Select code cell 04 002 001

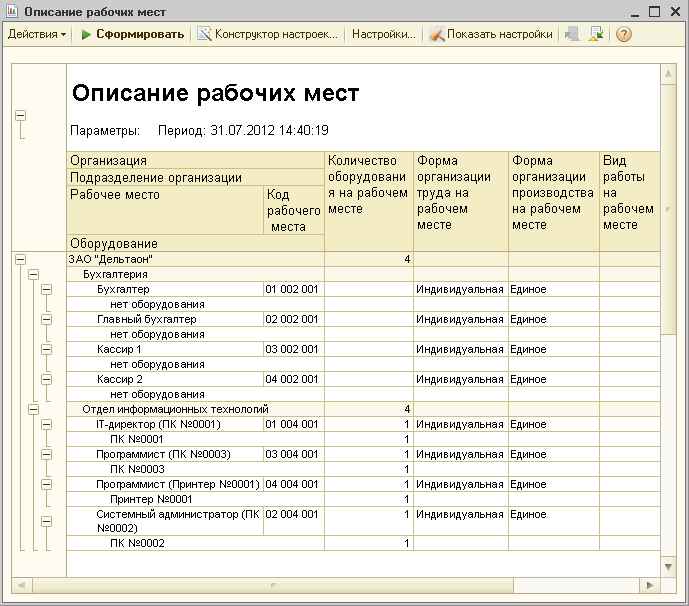click(x=294, y=379)
